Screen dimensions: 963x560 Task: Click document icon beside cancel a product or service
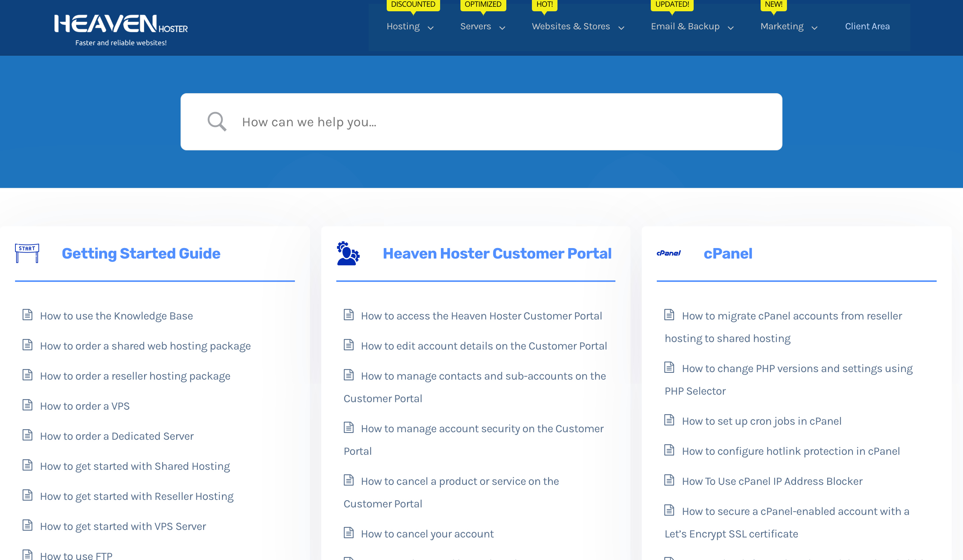pyautogui.click(x=348, y=480)
